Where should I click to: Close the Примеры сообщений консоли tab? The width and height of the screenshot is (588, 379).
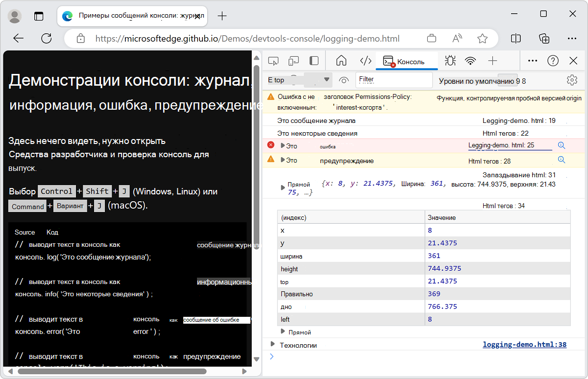click(197, 16)
